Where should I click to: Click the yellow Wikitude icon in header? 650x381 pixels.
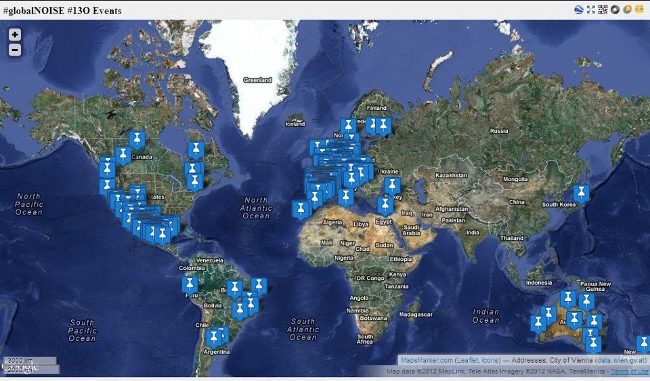pyautogui.click(x=639, y=10)
